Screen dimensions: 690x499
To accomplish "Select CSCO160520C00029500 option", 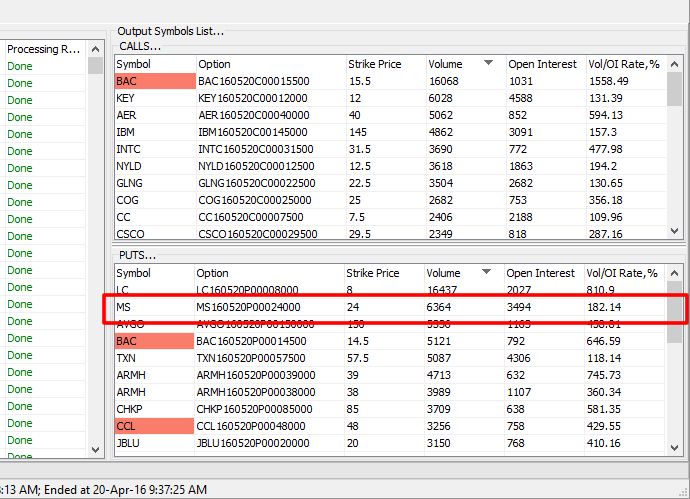I will pyautogui.click(x=258, y=234).
